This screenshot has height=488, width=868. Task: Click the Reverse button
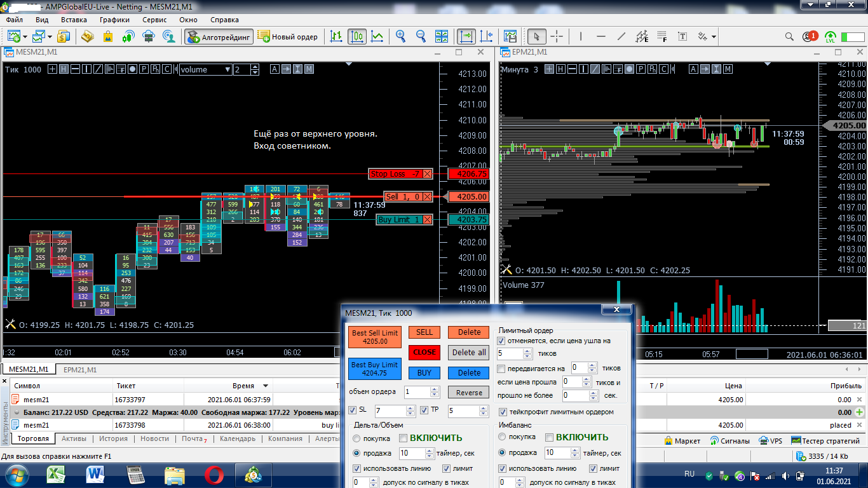point(469,393)
